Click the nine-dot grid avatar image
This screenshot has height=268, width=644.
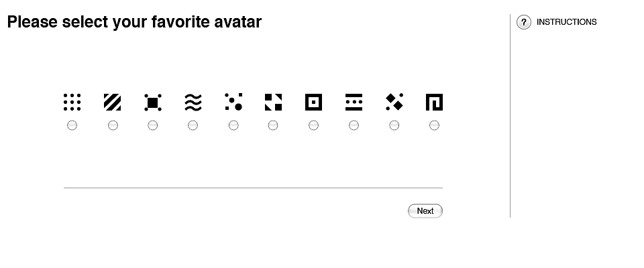(72, 103)
